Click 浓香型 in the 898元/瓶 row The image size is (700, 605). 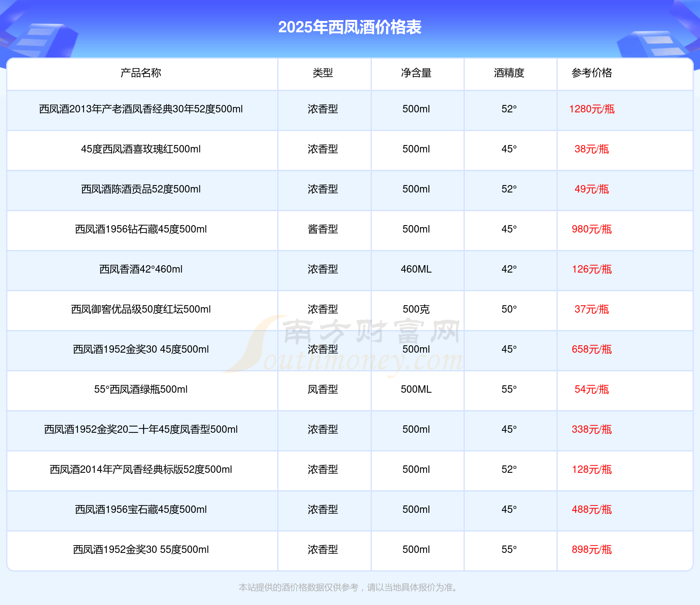[x=323, y=549]
